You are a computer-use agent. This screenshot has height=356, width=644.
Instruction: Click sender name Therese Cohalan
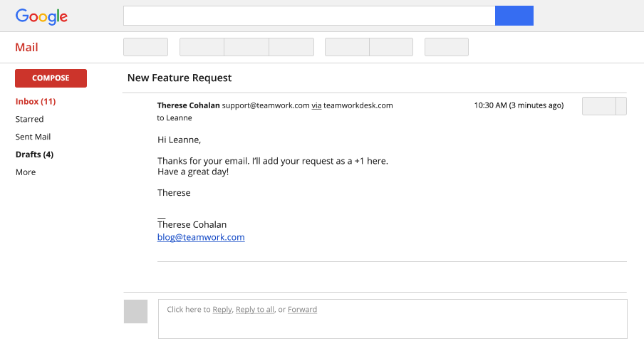coord(188,105)
